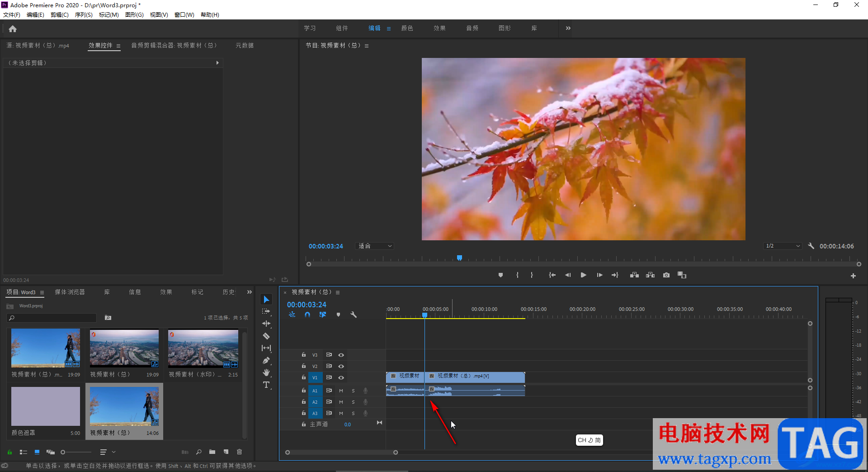Toggle Linked Selection in timeline

[x=323, y=315]
